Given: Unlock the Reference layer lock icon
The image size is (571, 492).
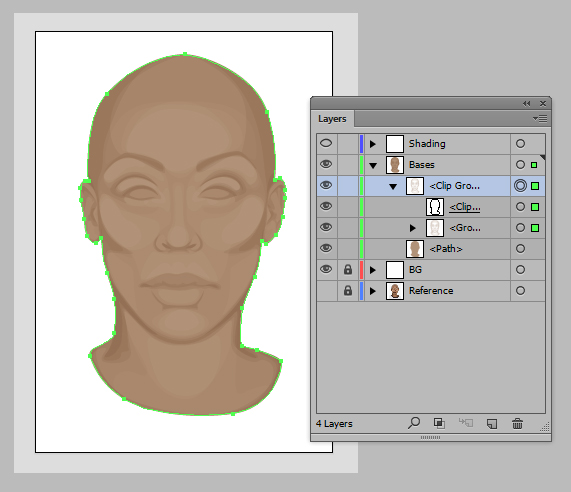Looking at the screenshot, I should tap(348, 291).
